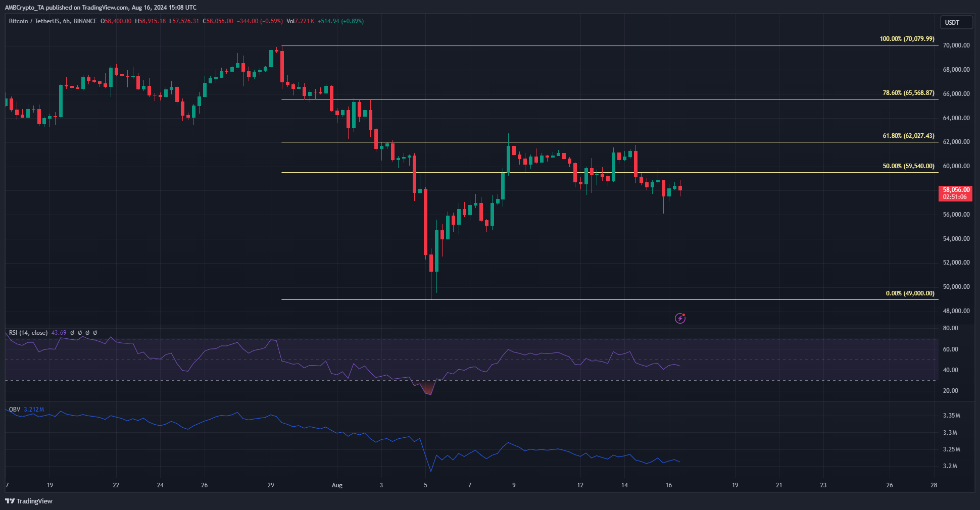Click the date label 16 on time axis

pyautogui.click(x=668, y=485)
